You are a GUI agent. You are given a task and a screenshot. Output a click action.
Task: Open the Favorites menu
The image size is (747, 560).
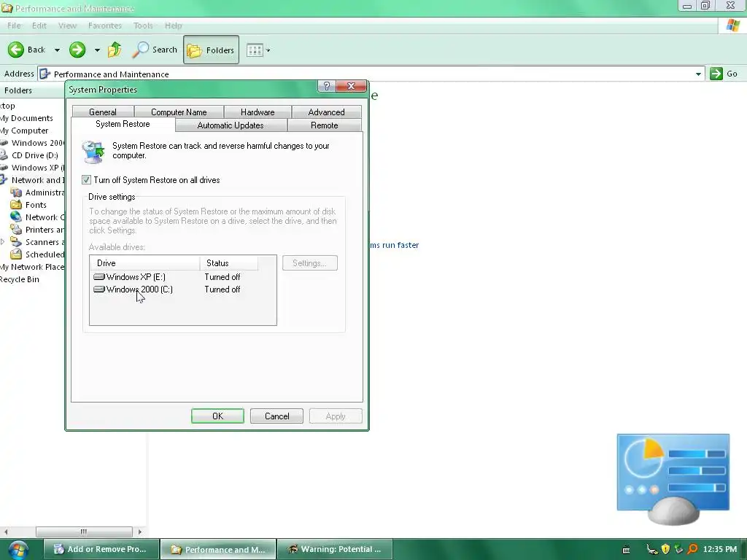(x=105, y=26)
